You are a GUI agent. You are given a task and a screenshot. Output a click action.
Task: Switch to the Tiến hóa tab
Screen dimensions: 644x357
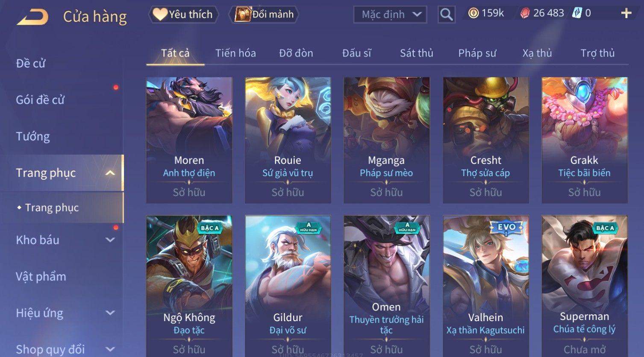tap(235, 53)
